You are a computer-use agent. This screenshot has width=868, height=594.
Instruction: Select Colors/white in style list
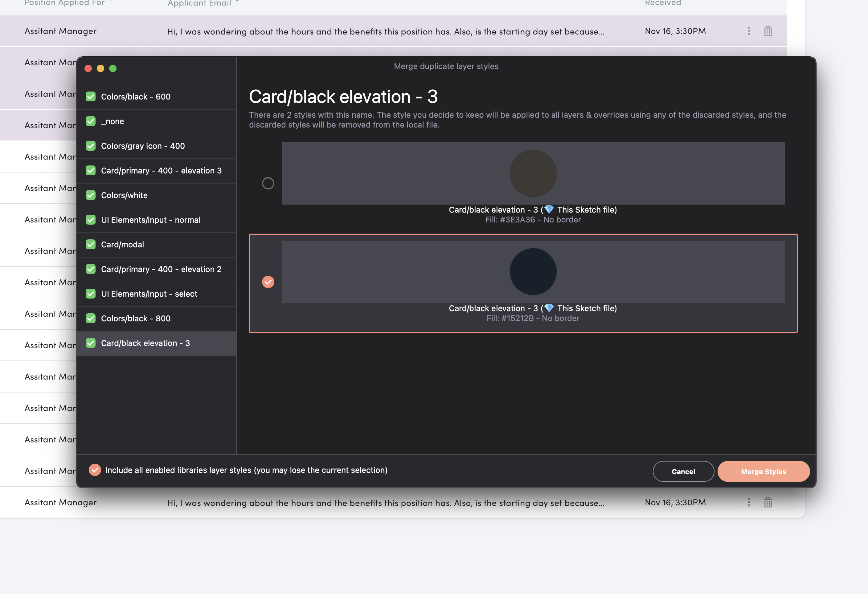click(124, 195)
